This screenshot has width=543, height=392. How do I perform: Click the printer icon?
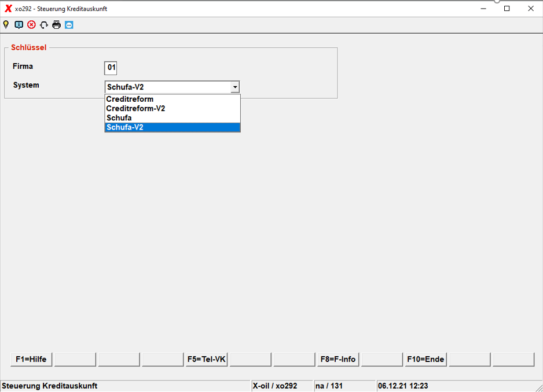[57, 24]
